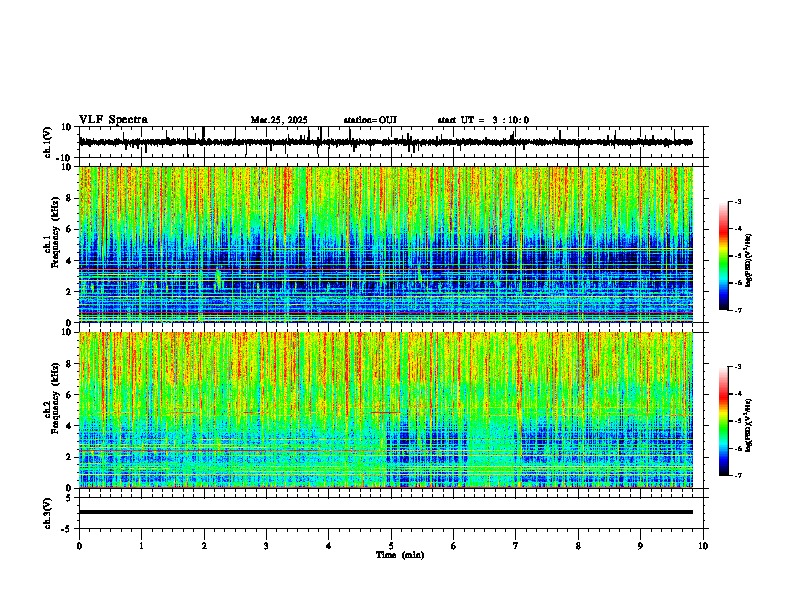Click the "-7" label on ch.2 color scale

(x=738, y=476)
